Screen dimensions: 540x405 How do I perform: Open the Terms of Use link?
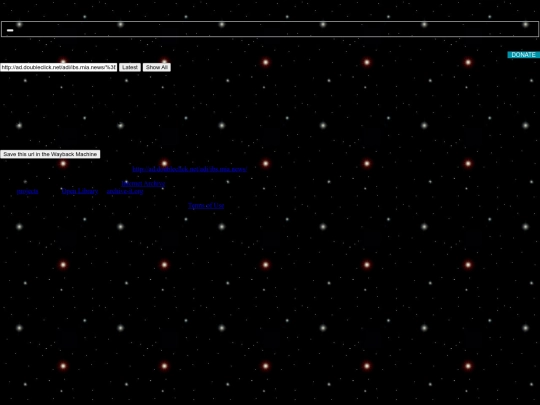[x=206, y=206]
